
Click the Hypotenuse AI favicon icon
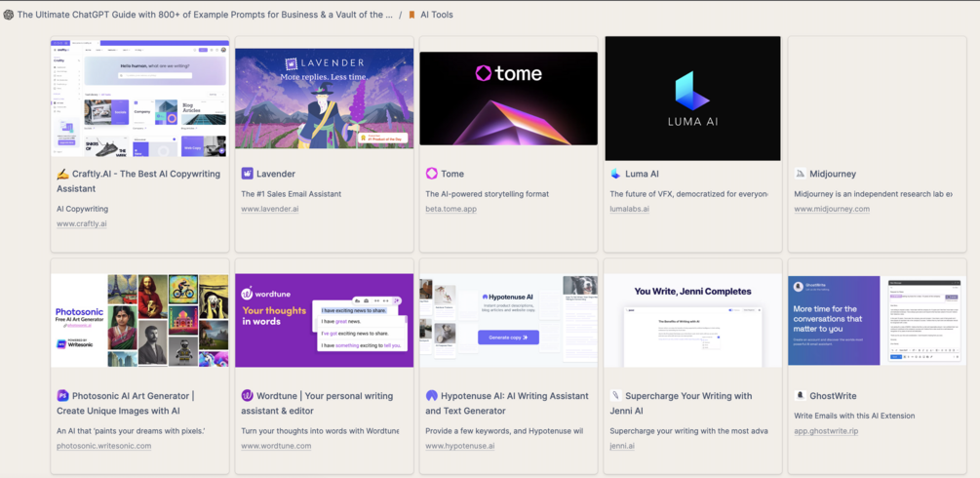431,395
